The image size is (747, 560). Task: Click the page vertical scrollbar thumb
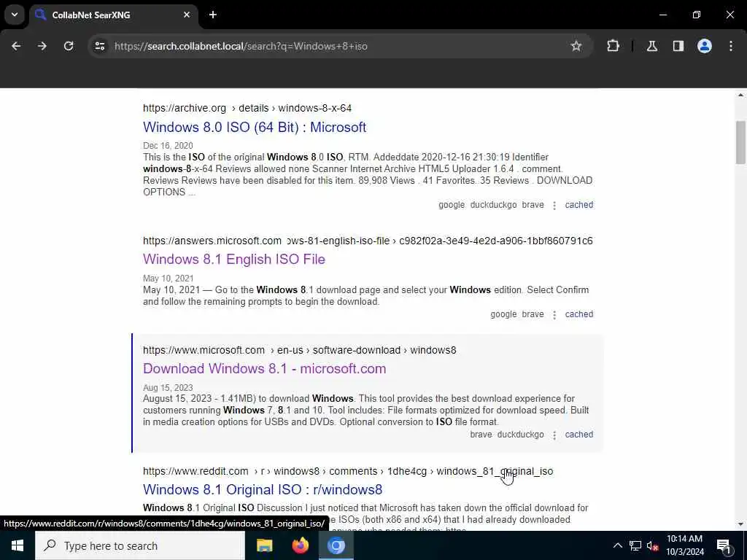click(x=740, y=142)
